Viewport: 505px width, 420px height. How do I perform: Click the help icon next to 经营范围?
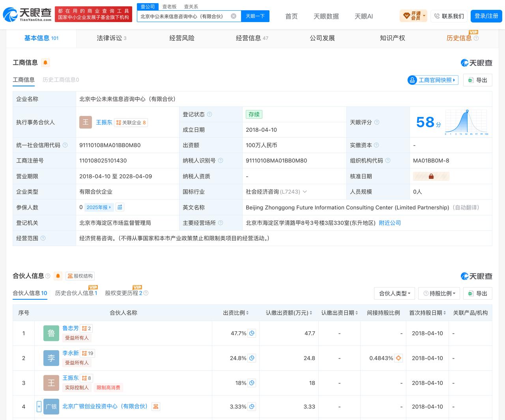coord(43,238)
